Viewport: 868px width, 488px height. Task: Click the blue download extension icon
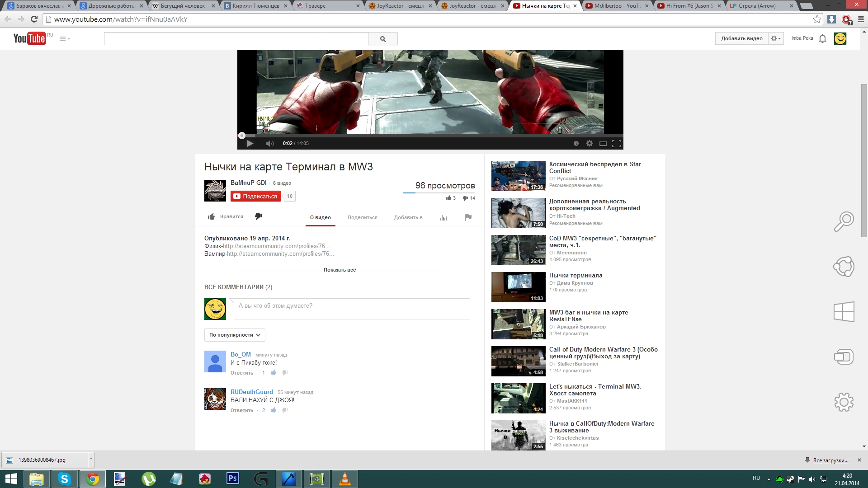(x=831, y=19)
